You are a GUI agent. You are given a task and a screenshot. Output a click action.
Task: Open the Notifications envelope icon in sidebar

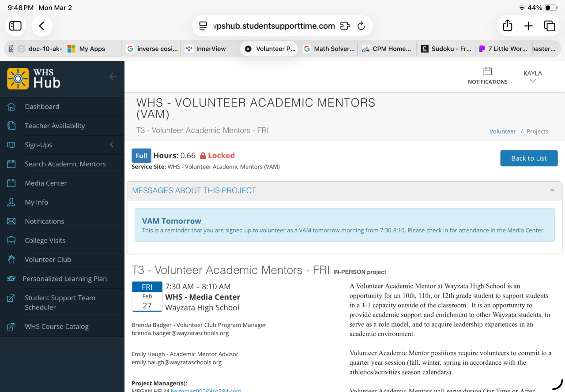[x=11, y=221]
